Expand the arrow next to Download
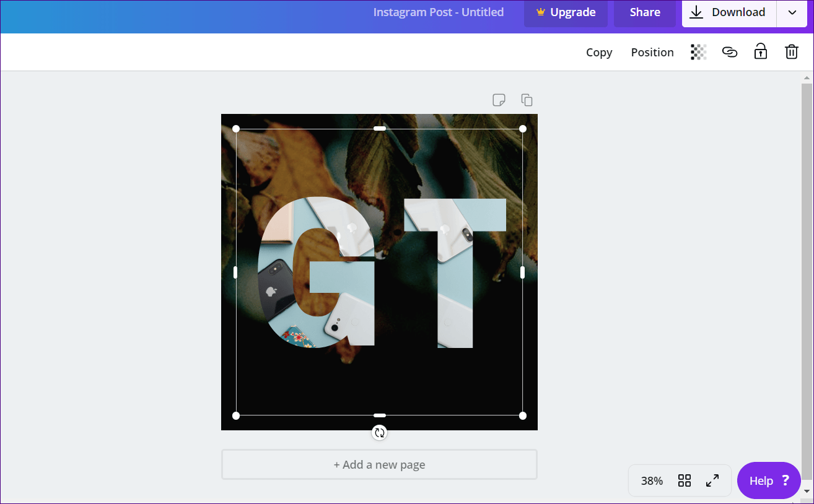This screenshot has width=814, height=504. pos(792,12)
